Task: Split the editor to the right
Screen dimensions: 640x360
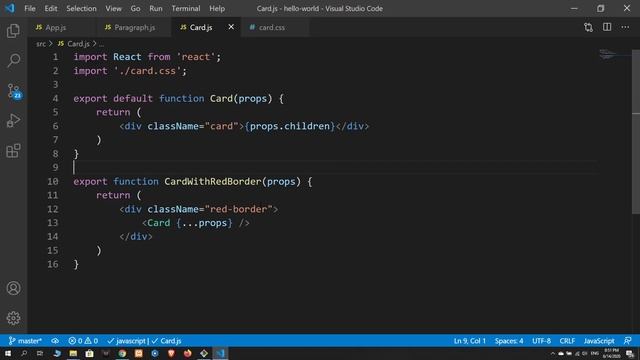Action: [x=607, y=27]
